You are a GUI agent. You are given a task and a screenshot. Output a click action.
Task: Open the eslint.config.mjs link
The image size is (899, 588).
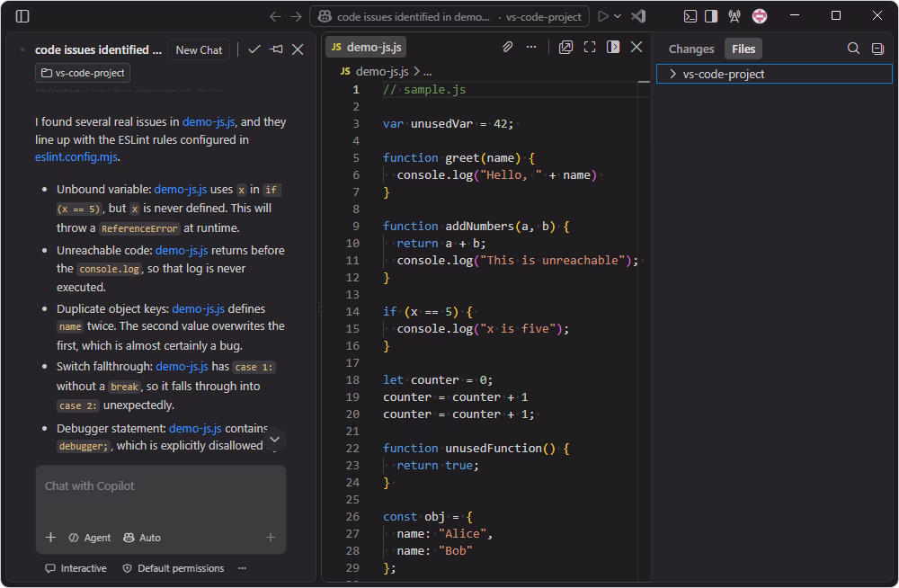(x=76, y=156)
